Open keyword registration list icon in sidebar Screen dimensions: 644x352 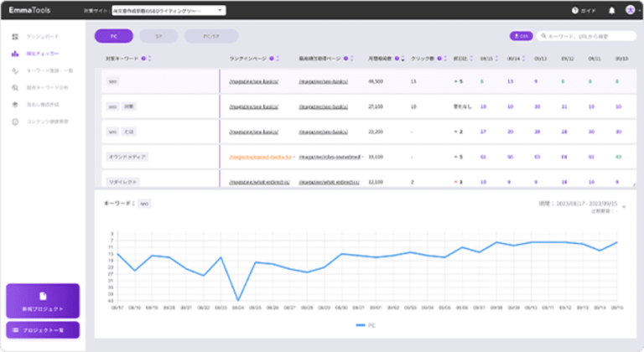(15, 71)
